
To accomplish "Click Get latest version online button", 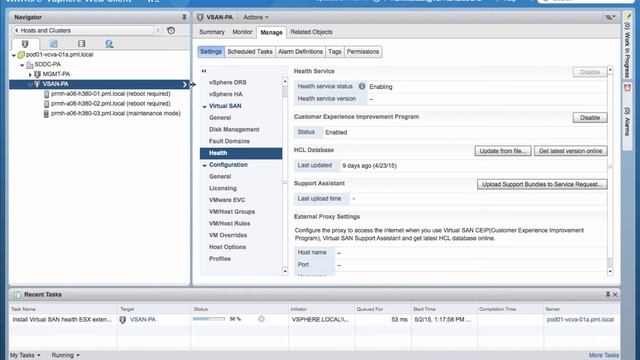I will click(571, 151).
